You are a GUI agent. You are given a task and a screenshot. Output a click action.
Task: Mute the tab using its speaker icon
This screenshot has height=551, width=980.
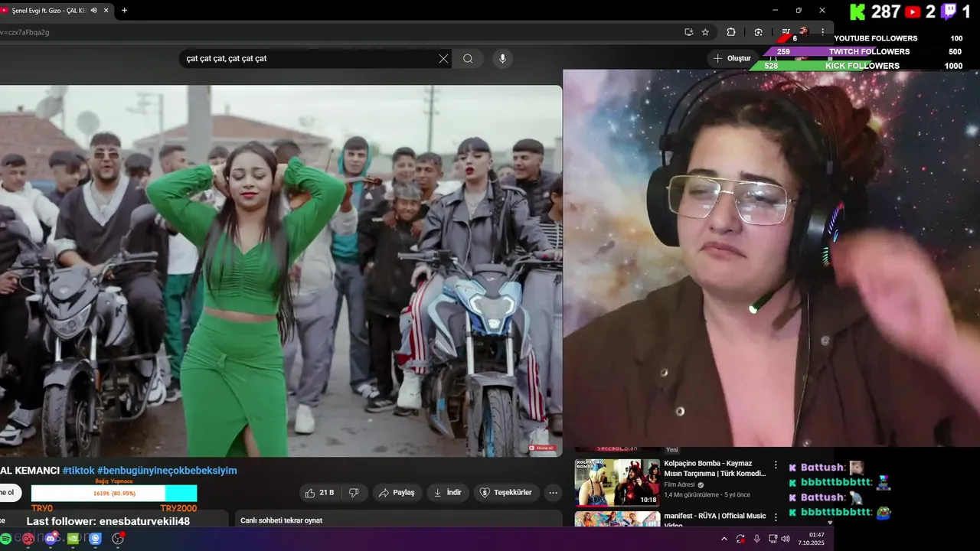point(93,11)
